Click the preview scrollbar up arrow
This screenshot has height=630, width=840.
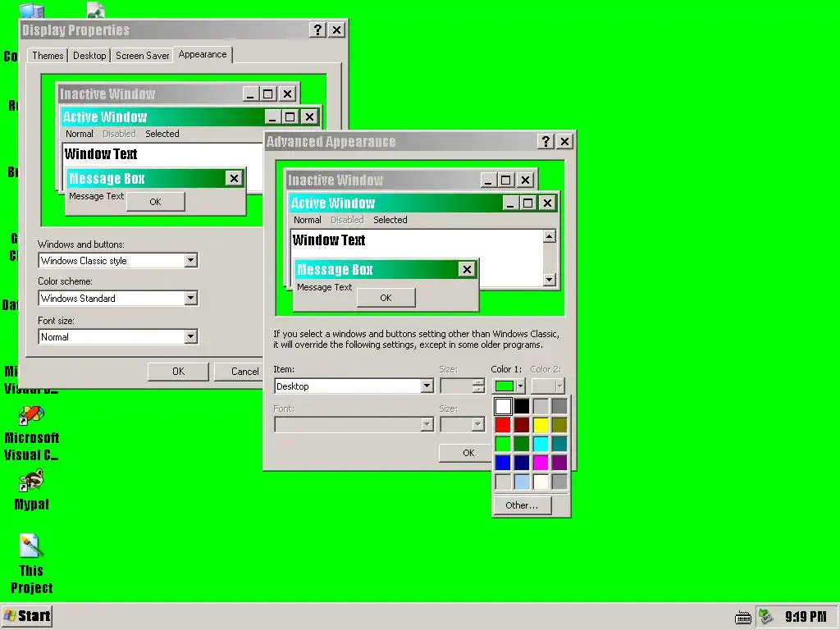tap(549, 236)
